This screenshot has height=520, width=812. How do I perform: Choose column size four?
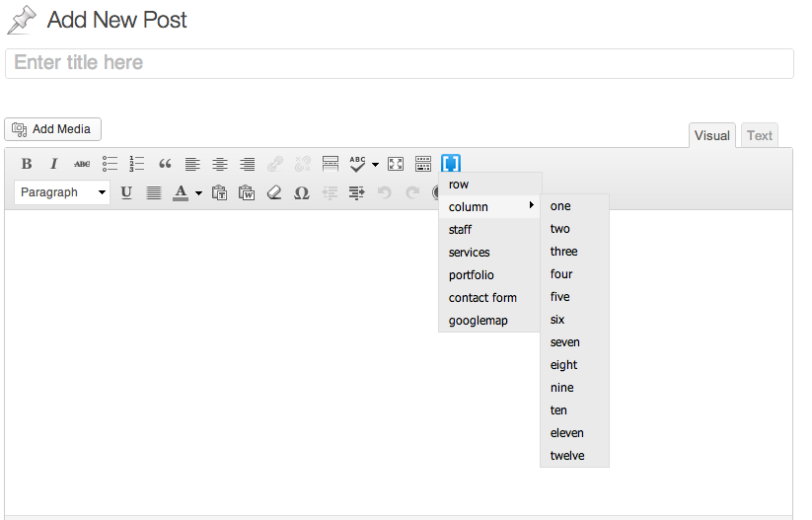[574, 274]
